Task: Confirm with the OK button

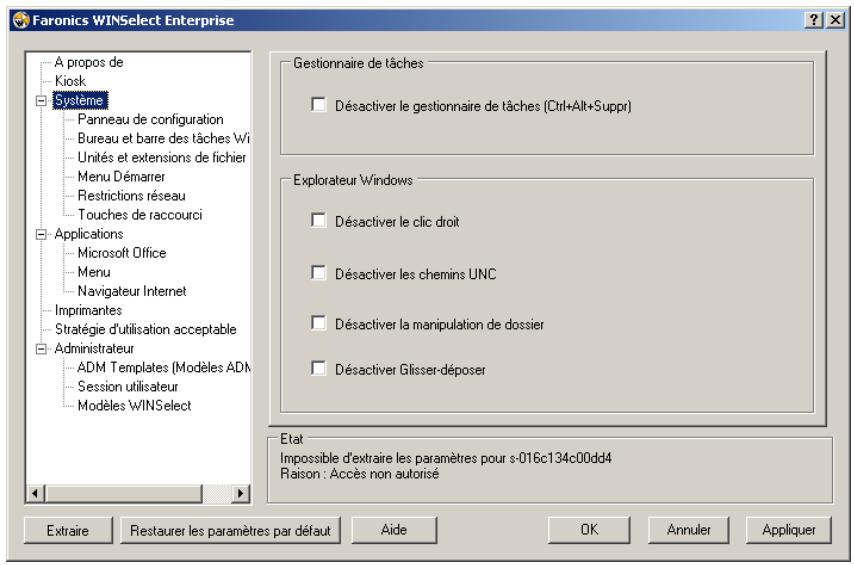Action: coord(589,530)
